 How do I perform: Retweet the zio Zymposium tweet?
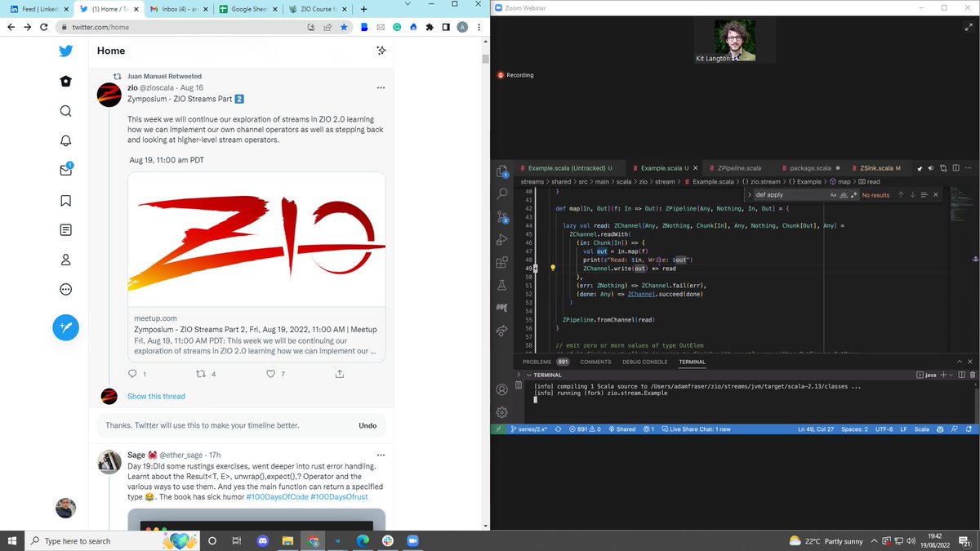(202, 374)
